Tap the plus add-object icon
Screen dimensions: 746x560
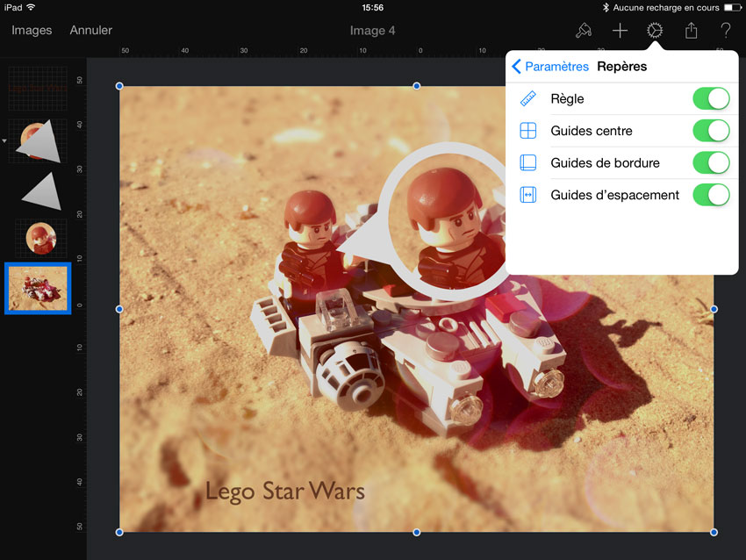(x=620, y=31)
